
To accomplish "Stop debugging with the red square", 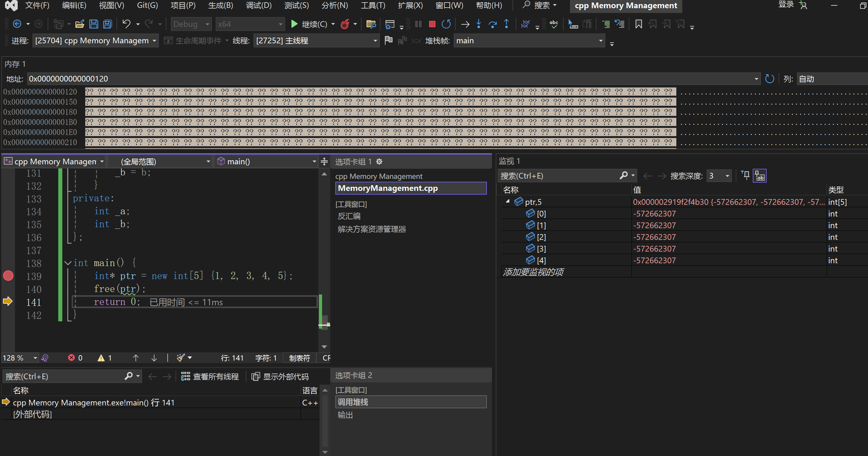I will (432, 24).
